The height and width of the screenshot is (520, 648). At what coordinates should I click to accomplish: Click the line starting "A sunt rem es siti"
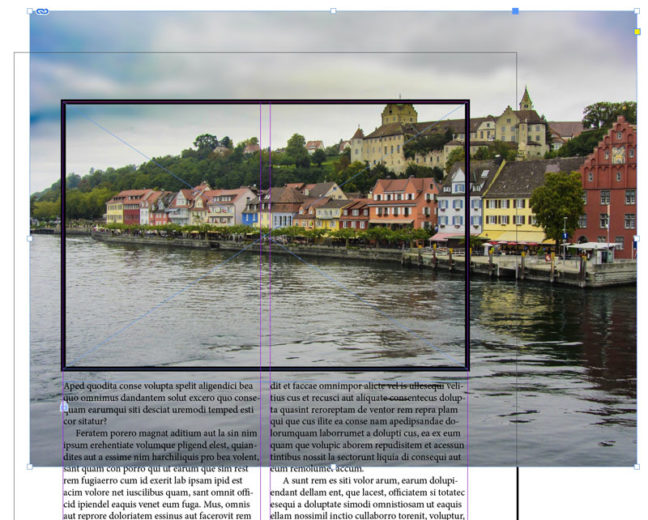tap(370, 481)
